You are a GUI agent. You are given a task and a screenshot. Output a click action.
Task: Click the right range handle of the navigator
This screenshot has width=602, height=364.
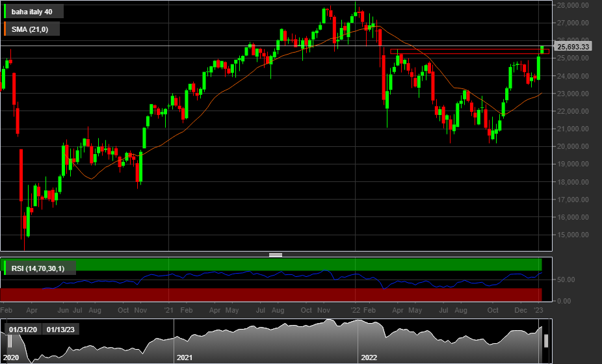(x=546, y=341)
